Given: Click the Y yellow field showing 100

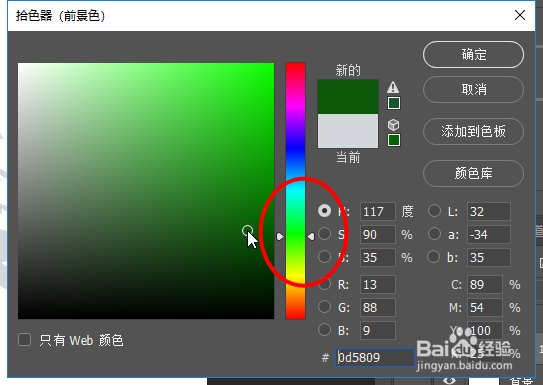Looking at the screenshot, I should pyautogui.click(x=484, y=330).
